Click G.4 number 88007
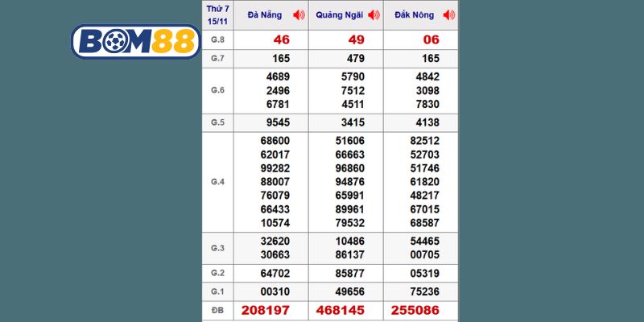The height and width of the screenshot is (322, 644). click(x=275, y=182)
